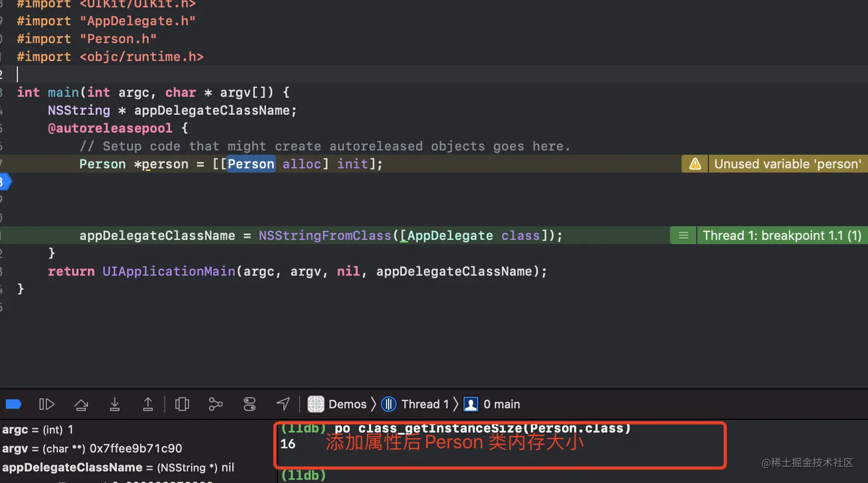Image resolution: width=868 pixels, height=483 pixels.
Task: Click the green thread annotation icon
Action: tap(683, 236)
